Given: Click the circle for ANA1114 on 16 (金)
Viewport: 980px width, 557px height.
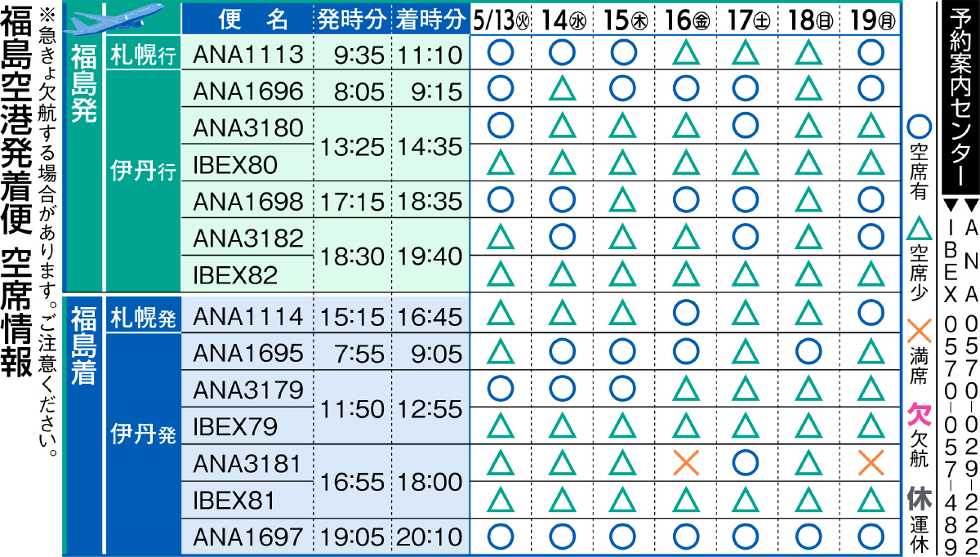Looking at the screenshot, I should click(x=687, y=314).
